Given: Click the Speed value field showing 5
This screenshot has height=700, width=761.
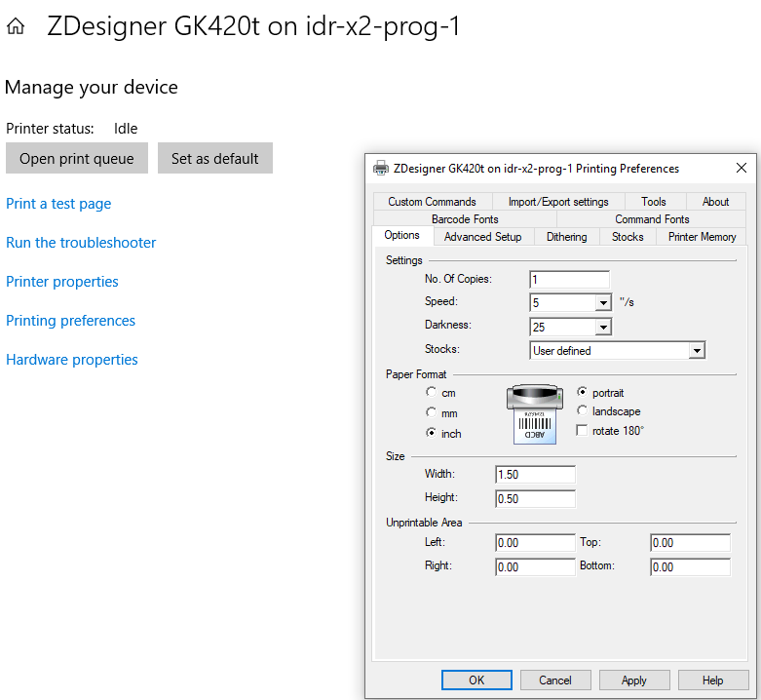Looking at the screenshot, I should coord(563,303).
